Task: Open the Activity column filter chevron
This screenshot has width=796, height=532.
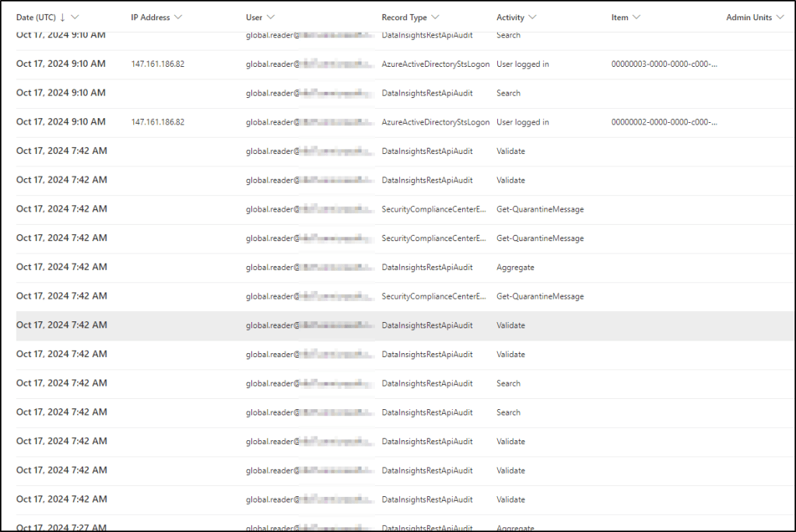Action: pos(532,17)
